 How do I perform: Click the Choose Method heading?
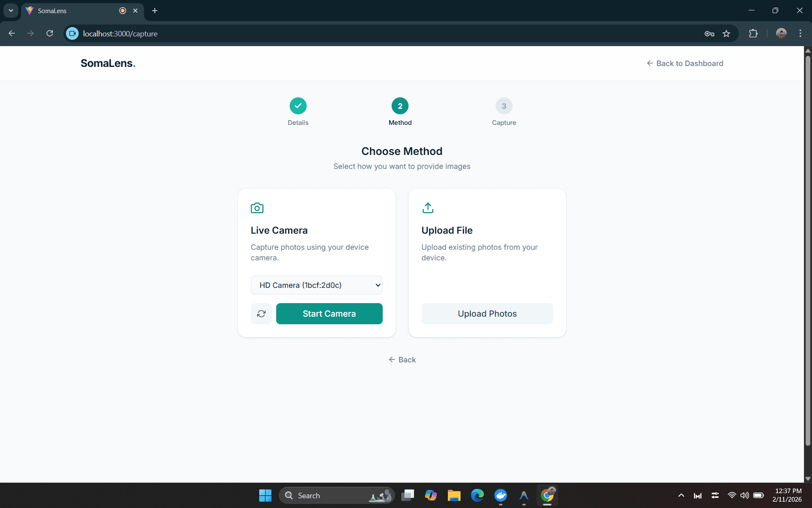[402, 151]
